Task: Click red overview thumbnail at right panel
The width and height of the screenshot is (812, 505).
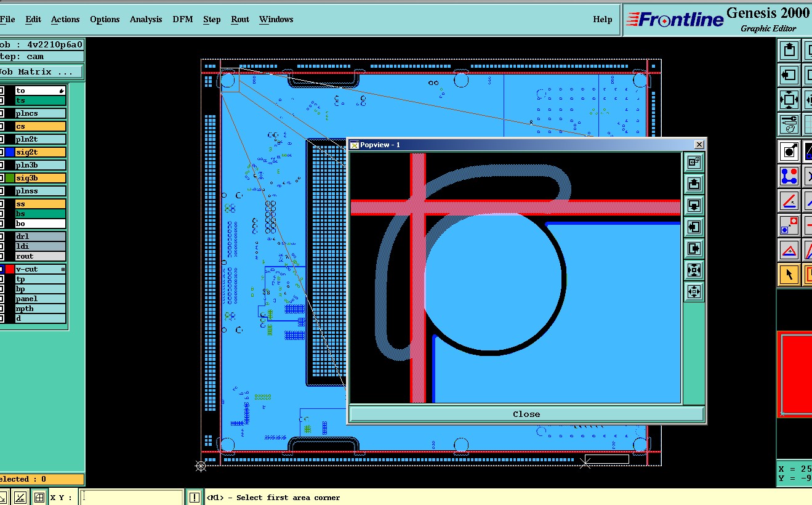Action: pyautogui.click(x=795, y=374)
